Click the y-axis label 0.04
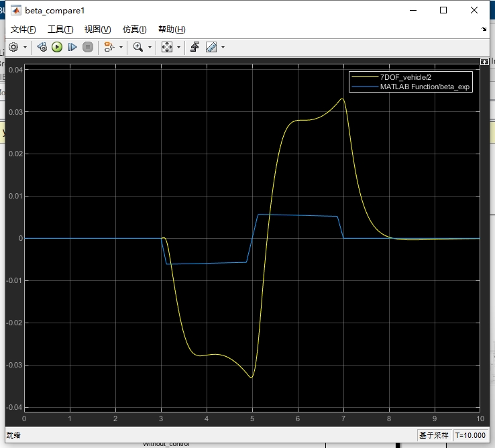This screenshot has width=495, height=448. [x=15, y=70]
